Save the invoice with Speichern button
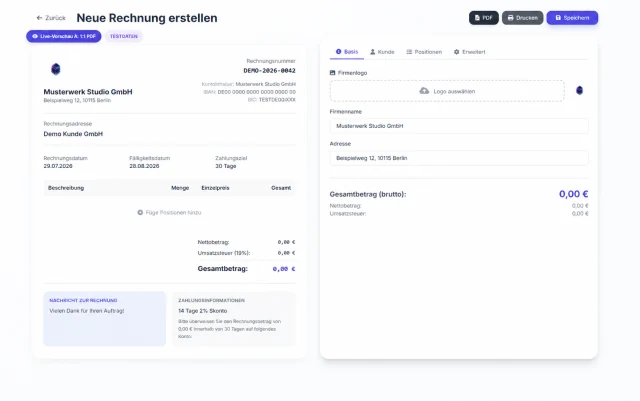Screen dimensions: 640x401 [x=572, y=18]
